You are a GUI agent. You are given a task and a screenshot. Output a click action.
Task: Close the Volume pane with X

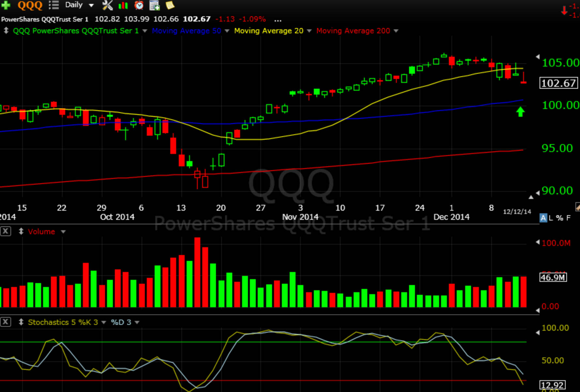coord(6,232)
